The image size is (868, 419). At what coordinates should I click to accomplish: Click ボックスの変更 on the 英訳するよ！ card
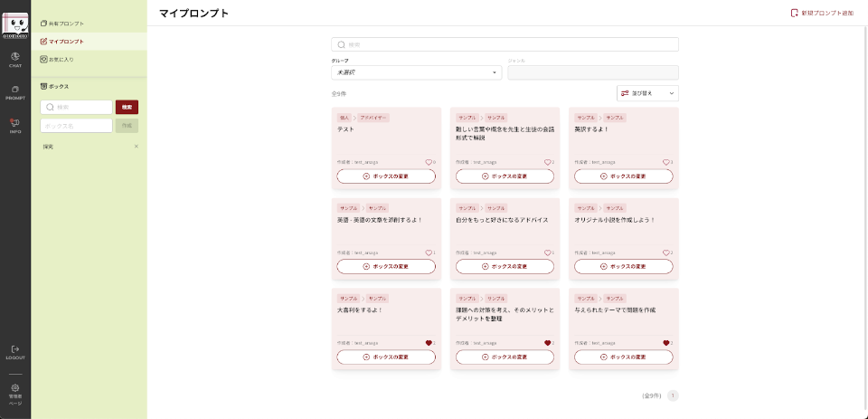pos(623,176)
